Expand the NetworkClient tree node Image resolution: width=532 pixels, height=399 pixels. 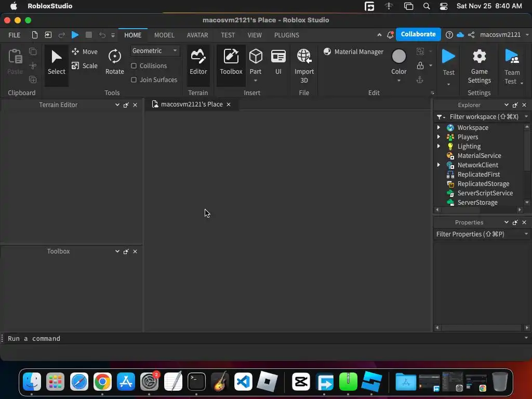click(438, 165)
